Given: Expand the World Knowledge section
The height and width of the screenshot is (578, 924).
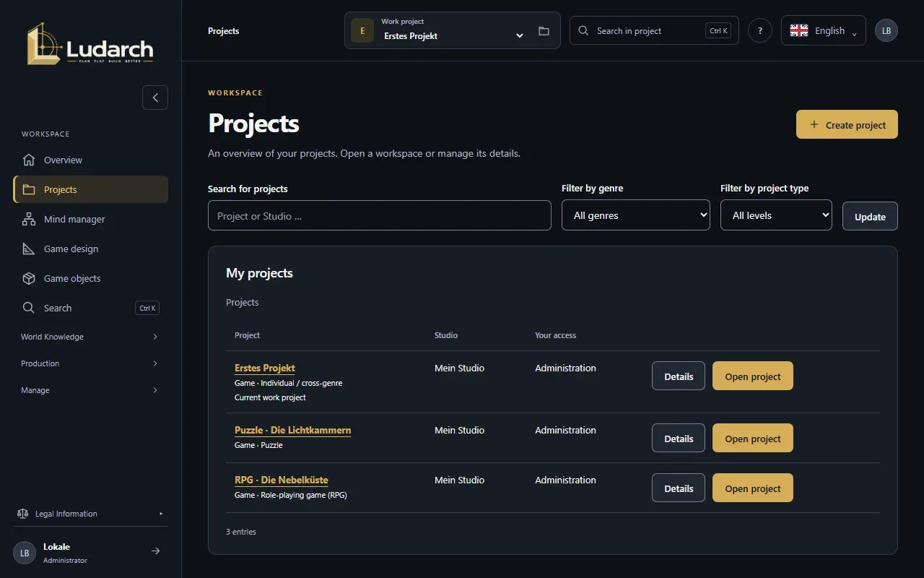Looking at the screenshot, I should pos(90,337).
